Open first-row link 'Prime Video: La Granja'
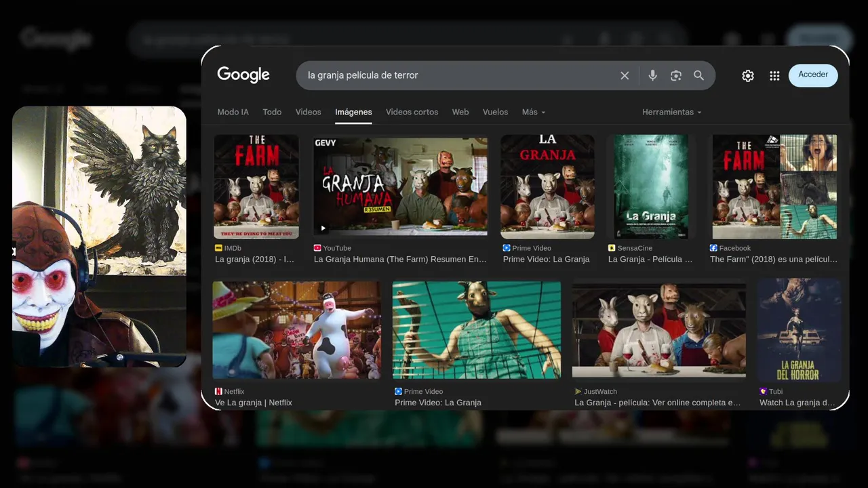The width and height of the screenshot is (868, 488). tap(547, 259)
